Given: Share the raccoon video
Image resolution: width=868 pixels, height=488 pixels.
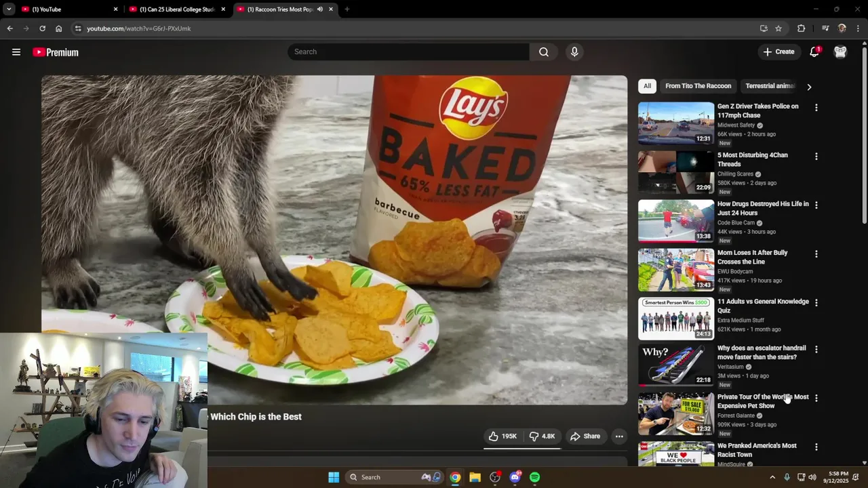Looking at the screenshot, I should coord(585,436).
